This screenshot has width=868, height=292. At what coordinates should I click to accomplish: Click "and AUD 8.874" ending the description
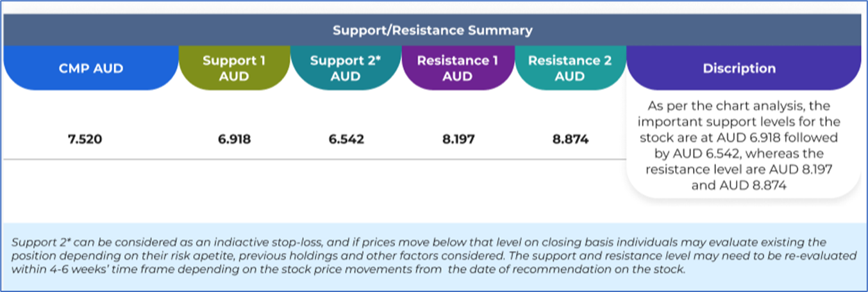(739, 186)
